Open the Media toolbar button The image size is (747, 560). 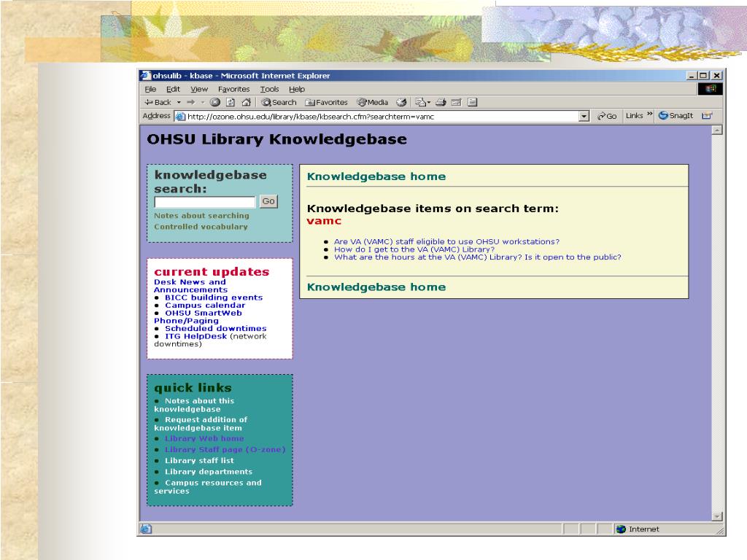tap(373, 102)
